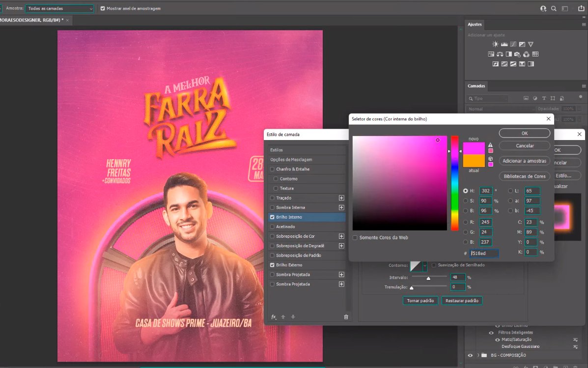This screenshot has width=588, height=368.
Task: Enable the Chanfro & Entalhe effect checkbox
Action: click(x=272, y=169)
